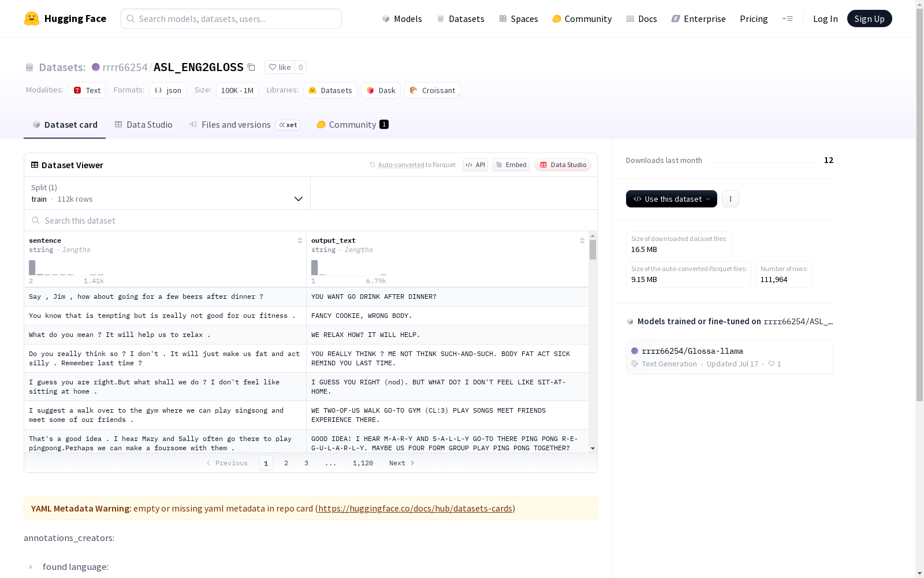This screenshot has height=578, width=924.
Task: Select the json format tag
Action: [x=167, y=90]
